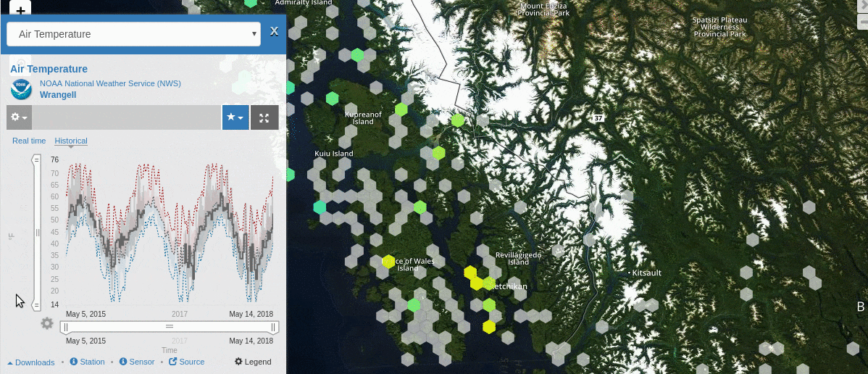Click chart options gear beside time slider
The image size is (868, 374).
[x=47, y=323]
